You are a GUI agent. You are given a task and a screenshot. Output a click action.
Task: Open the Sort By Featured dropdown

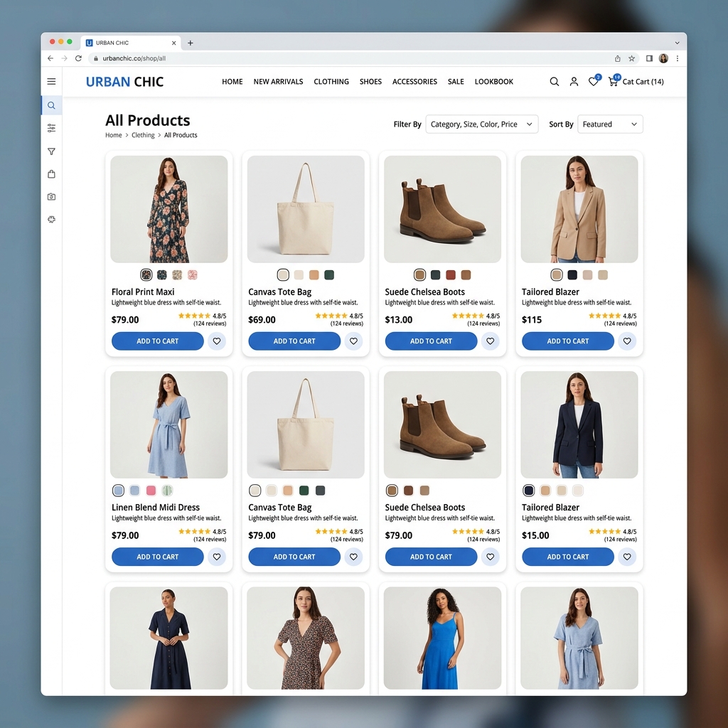point(610,124)
